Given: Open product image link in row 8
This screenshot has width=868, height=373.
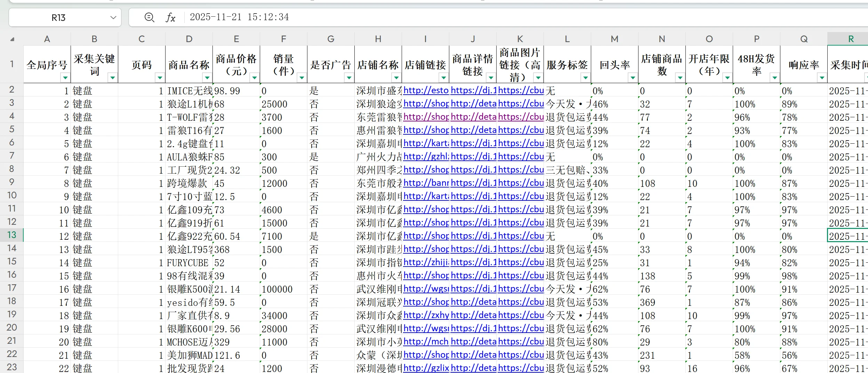Looking at the screenshot, I should pyautogui.click(x=521, y=170).
